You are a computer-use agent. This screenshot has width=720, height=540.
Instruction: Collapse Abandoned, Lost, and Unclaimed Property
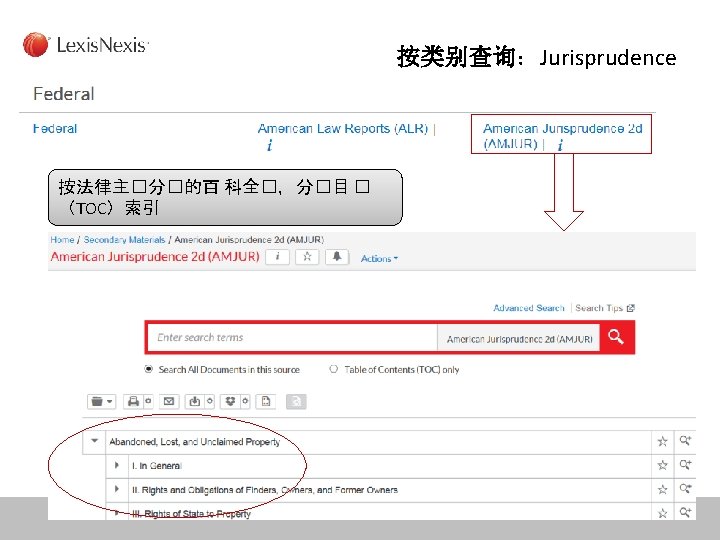tap(95, 441)
